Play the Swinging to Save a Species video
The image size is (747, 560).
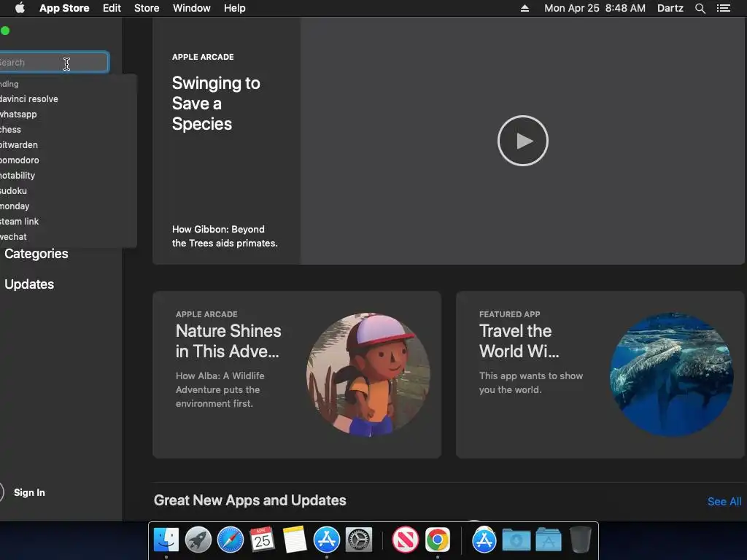point(522,141)
